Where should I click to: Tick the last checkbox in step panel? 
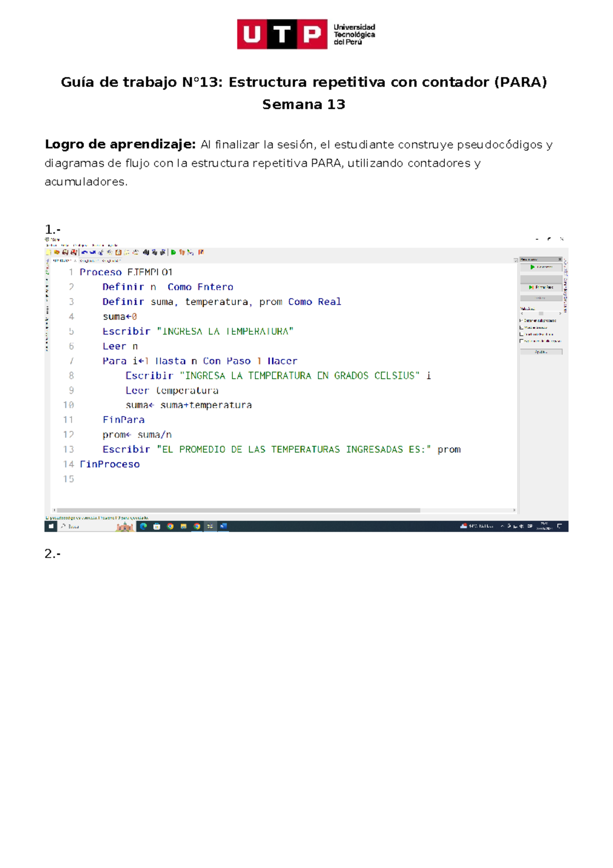522,340
